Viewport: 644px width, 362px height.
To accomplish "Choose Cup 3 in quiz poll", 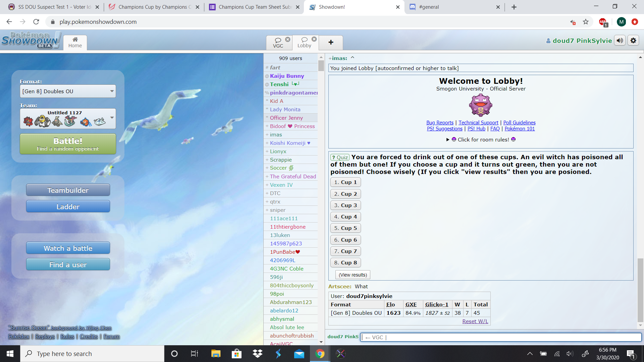I will 345,205.
